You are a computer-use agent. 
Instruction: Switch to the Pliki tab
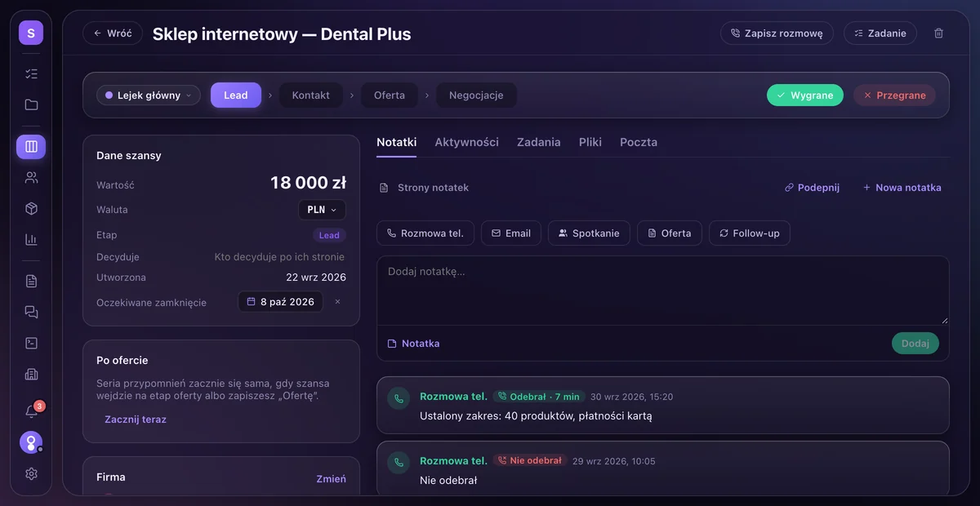pos(590,142)
